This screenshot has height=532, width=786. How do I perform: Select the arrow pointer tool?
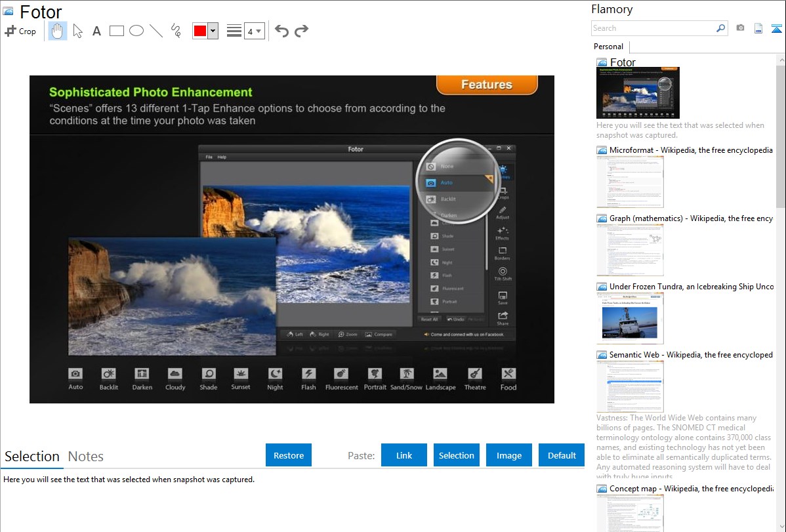click(77, 31)
